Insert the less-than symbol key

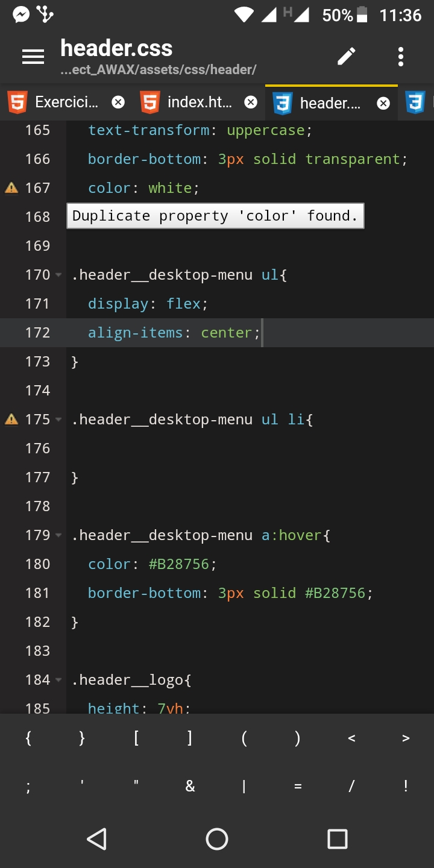pyautogui.click(x=352, y=738)
